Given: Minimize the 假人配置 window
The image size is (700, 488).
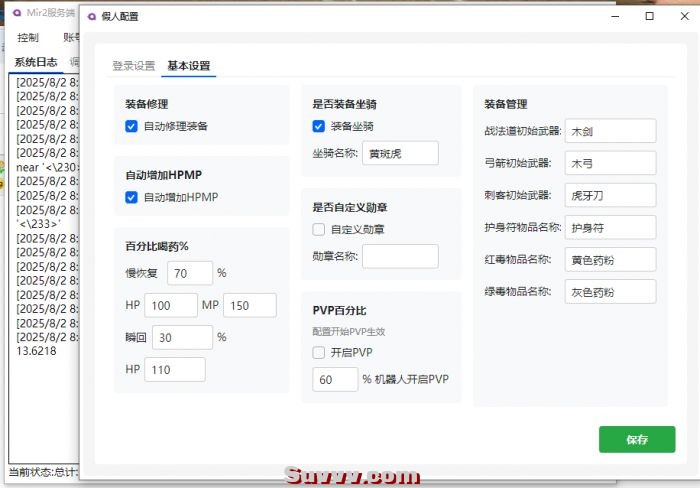Looking at the screenshot, I should coord(615,17).
